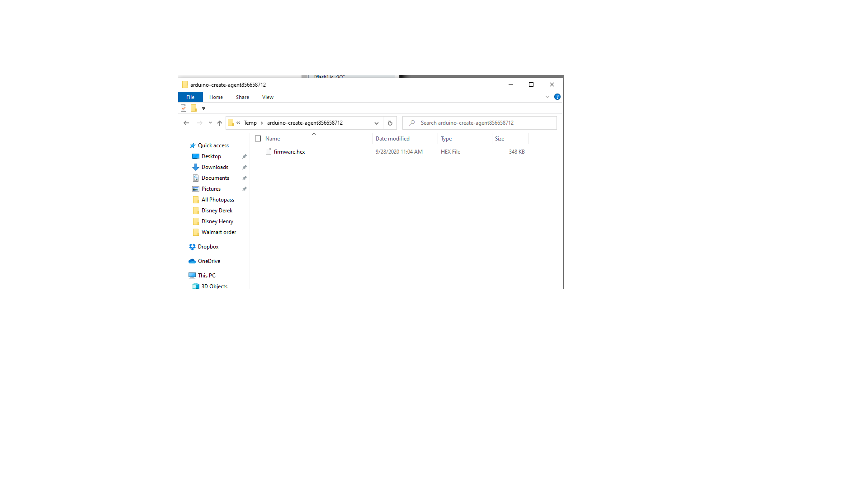Image resolution: width=868 pixels, height=488 pixels.
Task: Click the folder icon in title bar
Action: coord(185,84)
